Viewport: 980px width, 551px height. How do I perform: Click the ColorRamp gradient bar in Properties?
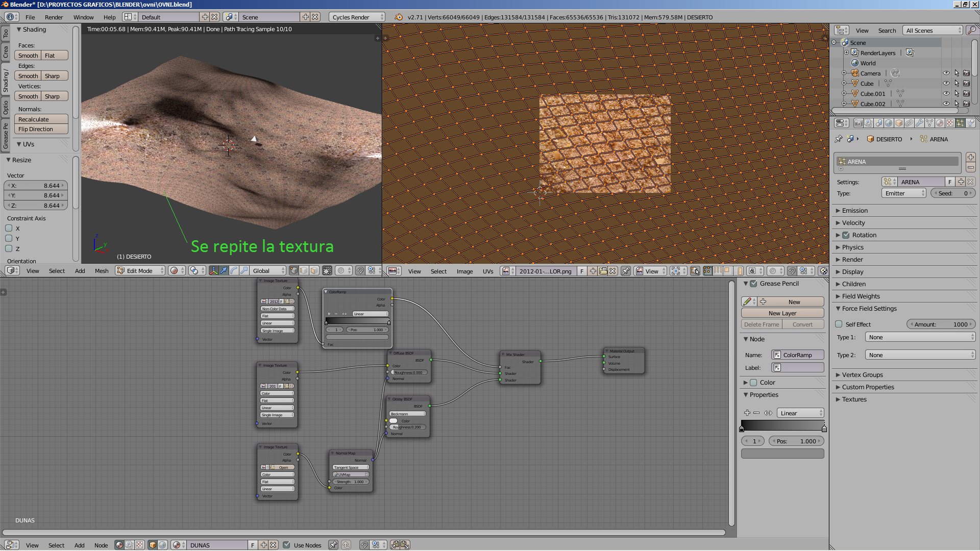tap(782, 425)
